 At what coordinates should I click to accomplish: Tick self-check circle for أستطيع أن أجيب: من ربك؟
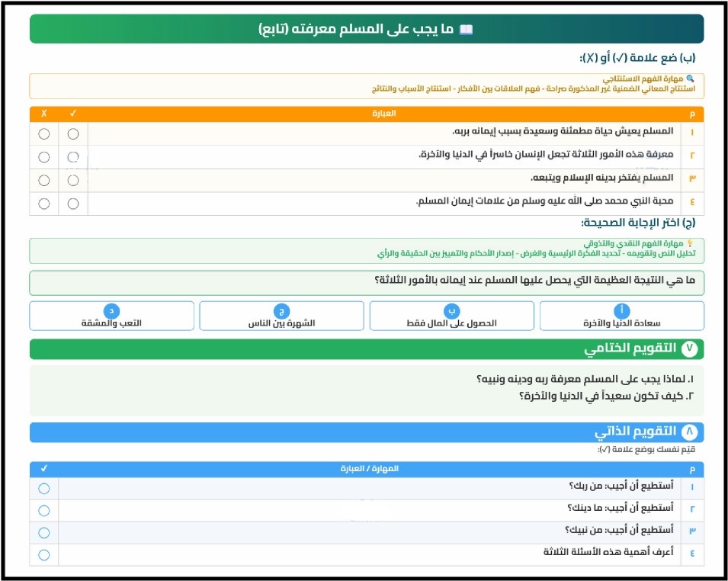(x=44, y=489)
